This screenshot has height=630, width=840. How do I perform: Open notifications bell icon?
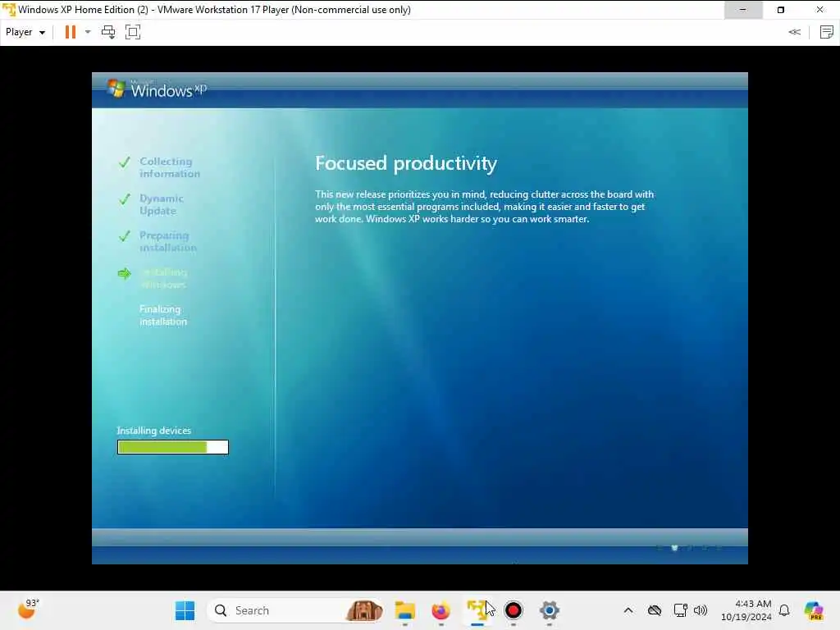784,610
